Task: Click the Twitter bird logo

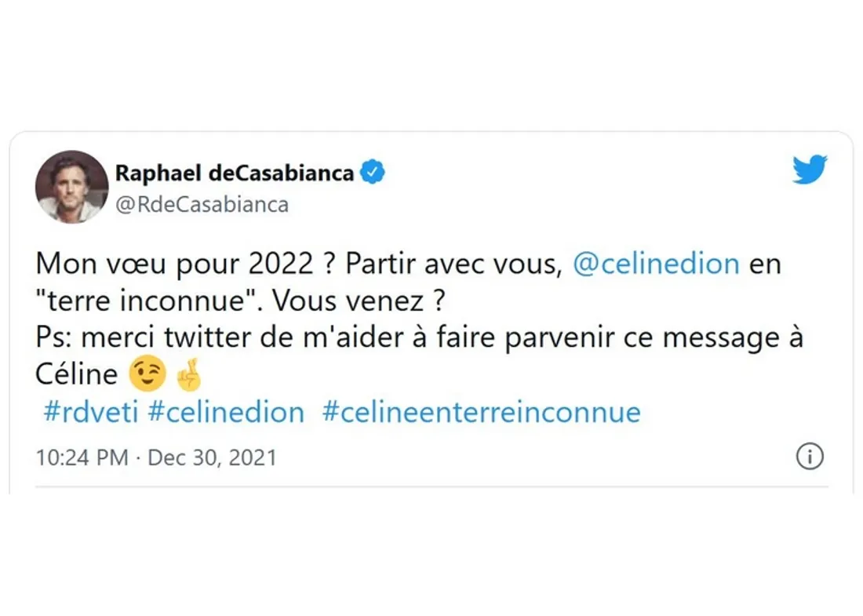Action: [x=810, y=169]
